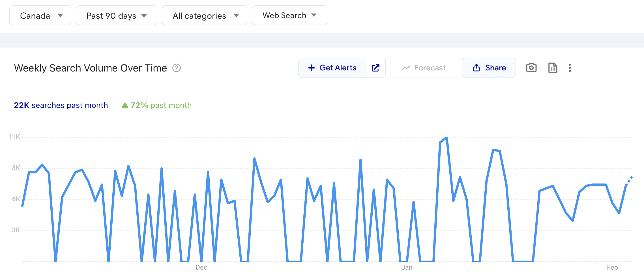Click the help question mark icon
The width and height of the screenshot is (644, 277).
(177, 68)
